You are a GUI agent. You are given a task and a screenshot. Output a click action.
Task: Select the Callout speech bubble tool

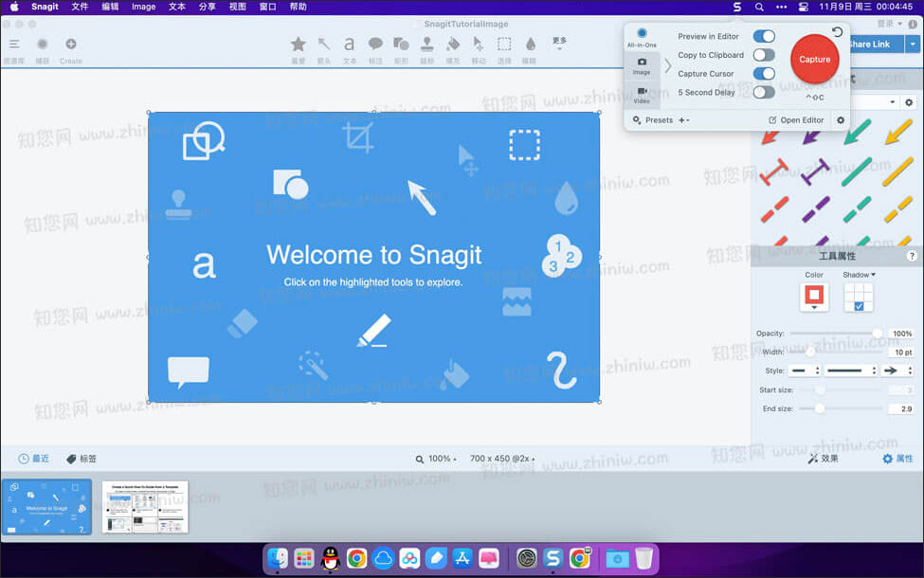[375, 45]
